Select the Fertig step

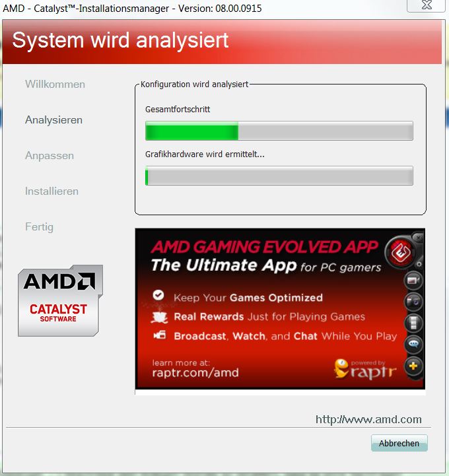tap(39, 227)
